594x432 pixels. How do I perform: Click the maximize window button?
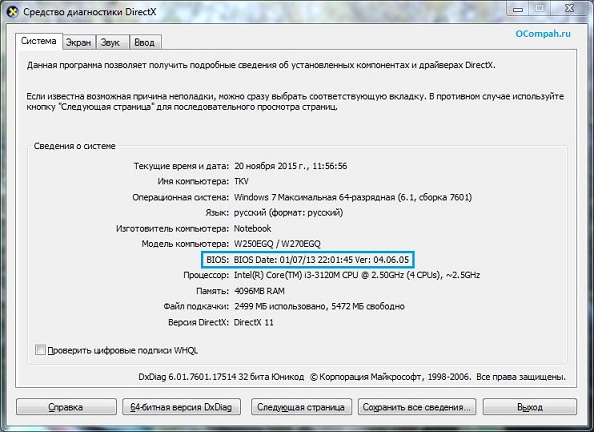pyautogui.click(x=539, y=8)
